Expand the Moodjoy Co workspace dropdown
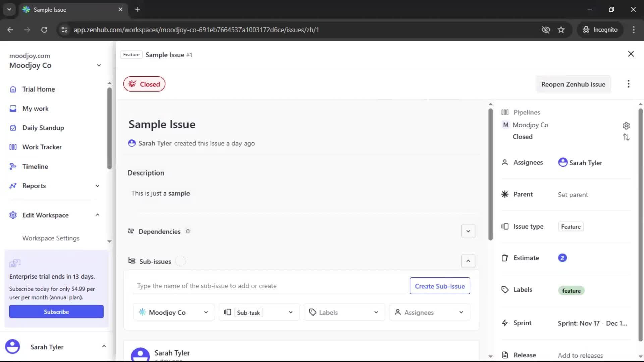 click(99, 65)
